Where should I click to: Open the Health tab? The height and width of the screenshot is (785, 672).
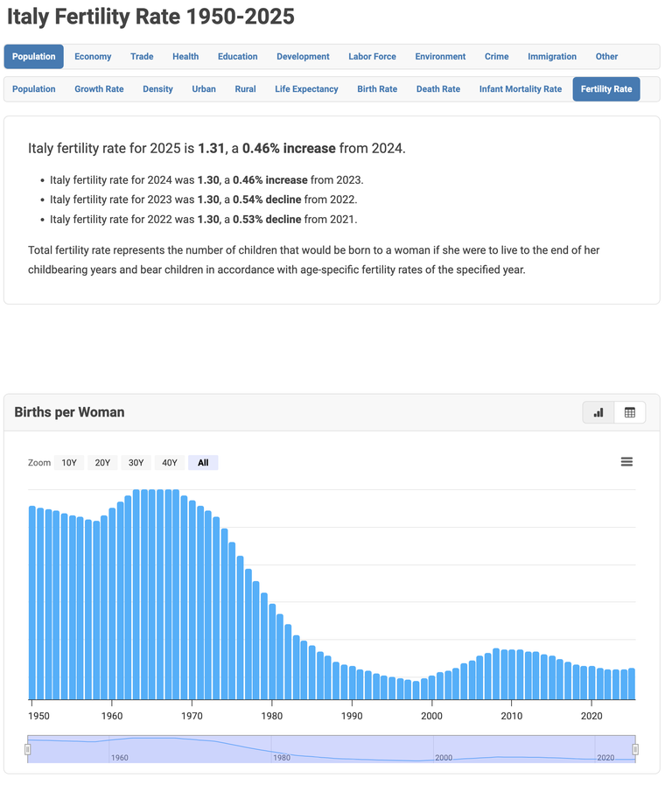[x=187, y=57]
